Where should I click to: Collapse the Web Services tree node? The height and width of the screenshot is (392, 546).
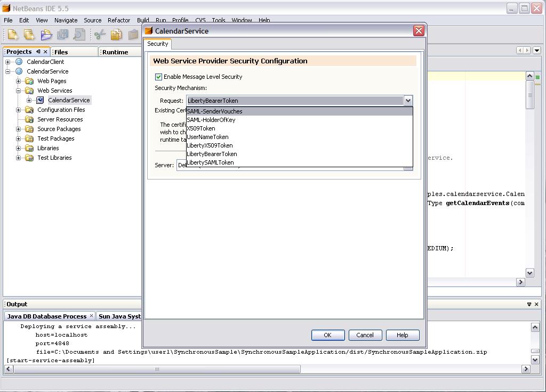pos(19,91)
